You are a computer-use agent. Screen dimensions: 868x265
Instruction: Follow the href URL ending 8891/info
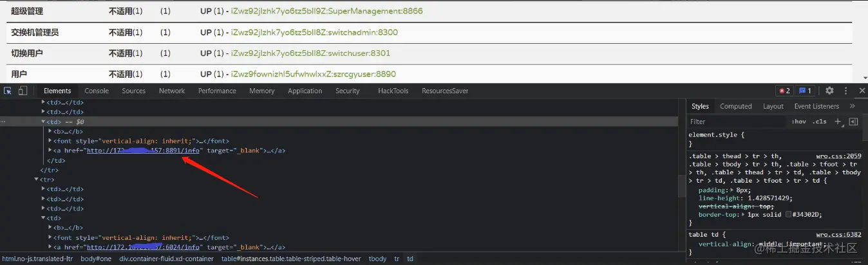(x=143, y=151)
